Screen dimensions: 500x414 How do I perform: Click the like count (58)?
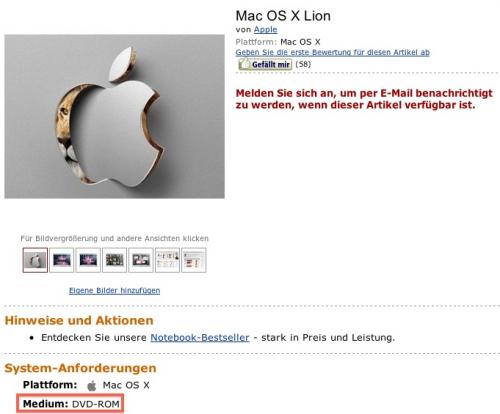[303, 64]
